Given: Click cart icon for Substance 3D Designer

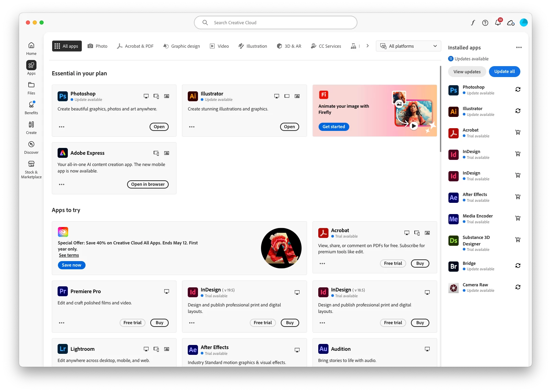Looking at the screenshot, I should coord(518,240).
